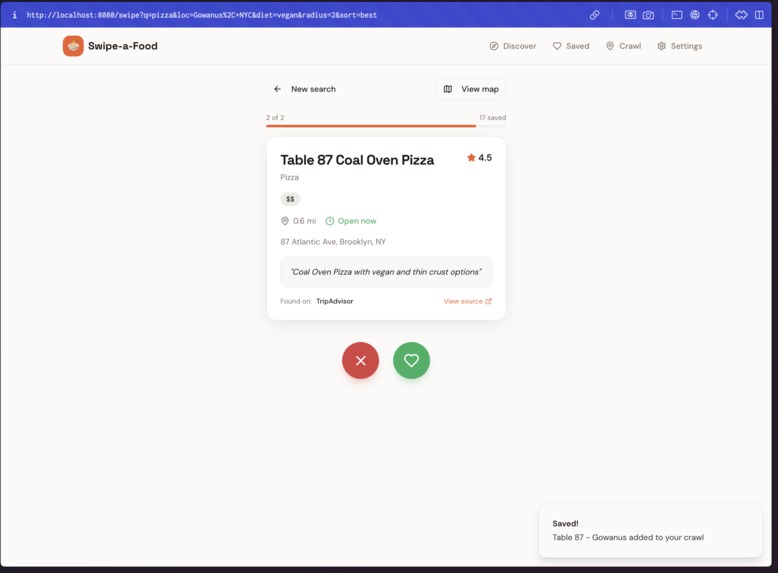Click the Found on: label

pos(296,301)
